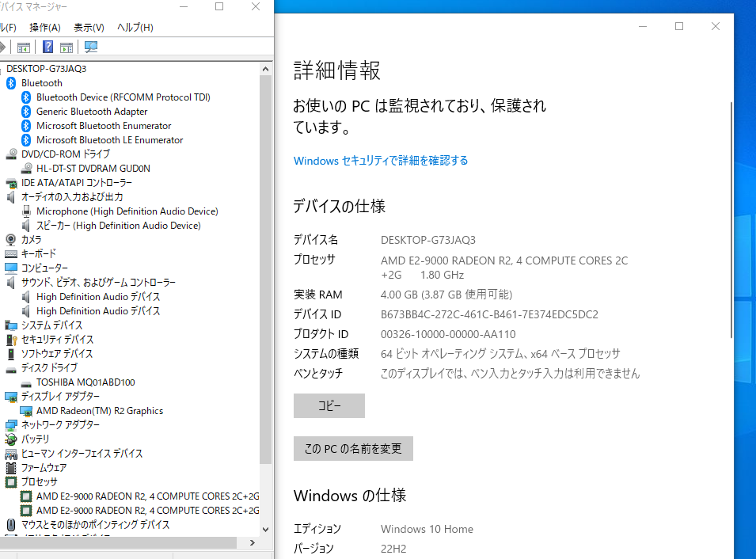
Task: Select the ディスク ドライブ category icon
Action: (11, 370)
